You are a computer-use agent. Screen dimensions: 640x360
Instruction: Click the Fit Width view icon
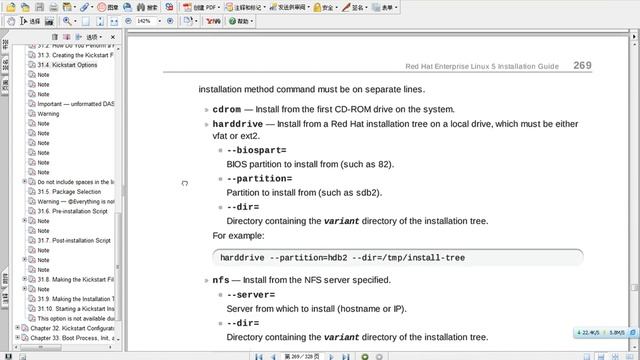click(114, 21)
